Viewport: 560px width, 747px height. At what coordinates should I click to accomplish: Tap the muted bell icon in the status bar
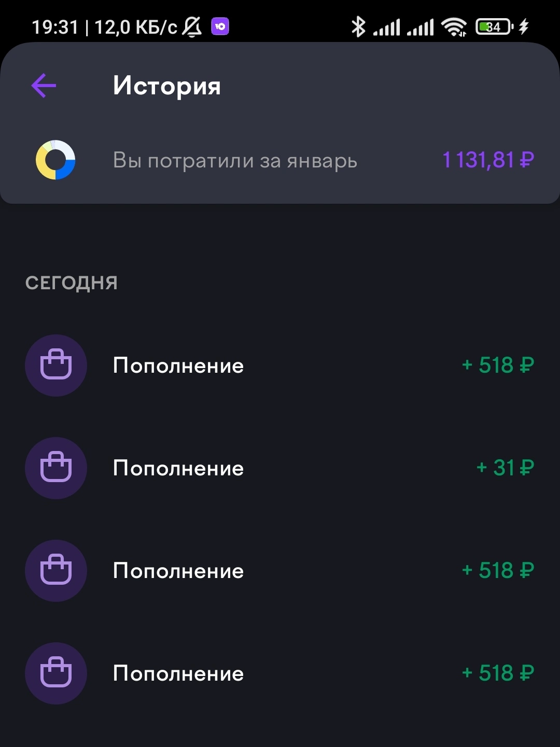(192, 26)
